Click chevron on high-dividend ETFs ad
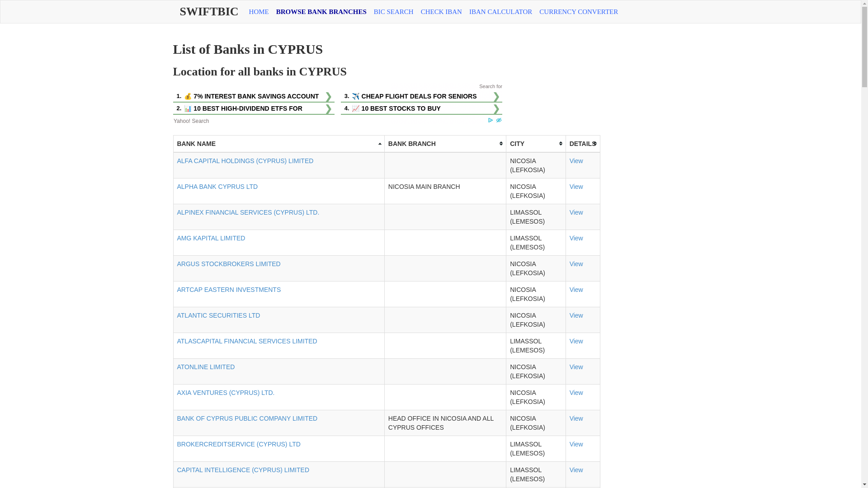 (x=329, y=109)
